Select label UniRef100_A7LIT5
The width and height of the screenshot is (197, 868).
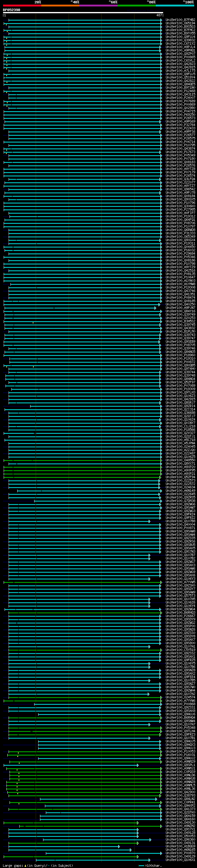[x=180, y=71]
